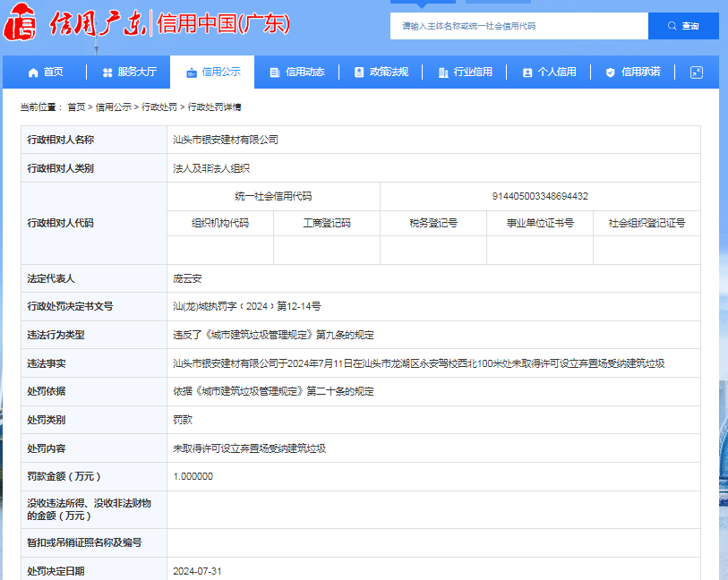The height and width of the screenshot is (580, 728).
Task: Click 首页 in the breadcrumb
Action: pos(76,107)
